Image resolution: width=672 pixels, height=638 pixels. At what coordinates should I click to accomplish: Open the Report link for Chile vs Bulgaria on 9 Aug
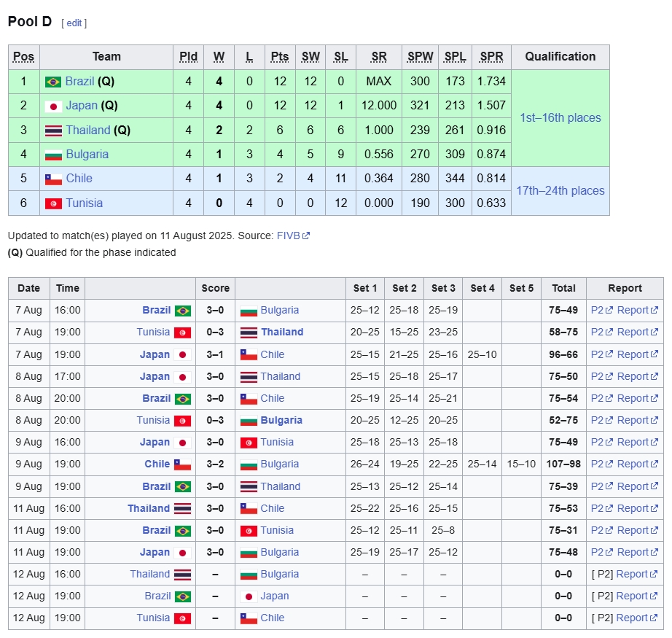pyautogui.click(x=633, y=464)
